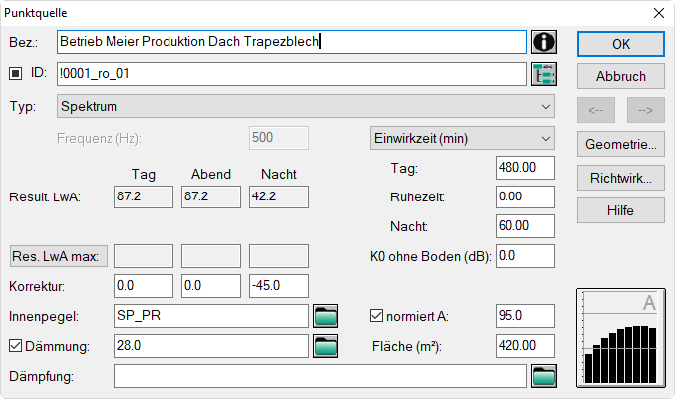The width and height of the screenshot is (675, 399).
Task: Uncheck the Dämmung checkbox
Action: tap(15, 346)
